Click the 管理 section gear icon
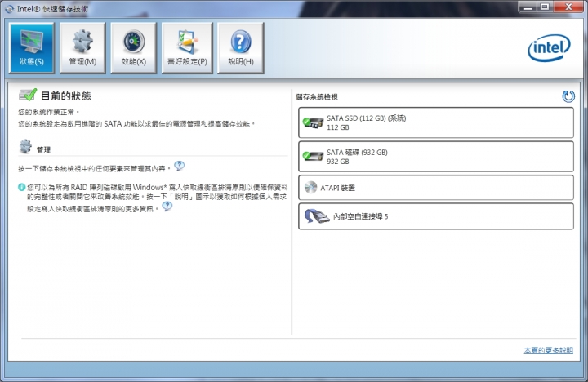 click(x=25, y=146)
